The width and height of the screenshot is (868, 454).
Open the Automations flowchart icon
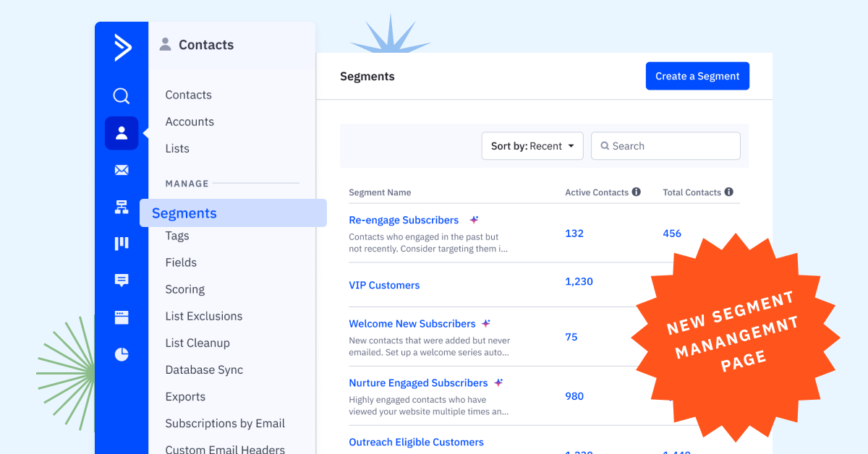tap(122, 207)
